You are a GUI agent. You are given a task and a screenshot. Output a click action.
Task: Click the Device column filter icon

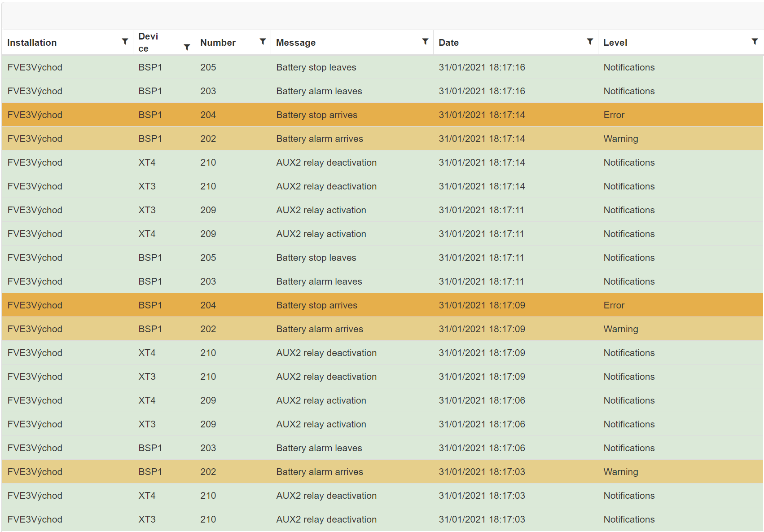coord(187,47)
